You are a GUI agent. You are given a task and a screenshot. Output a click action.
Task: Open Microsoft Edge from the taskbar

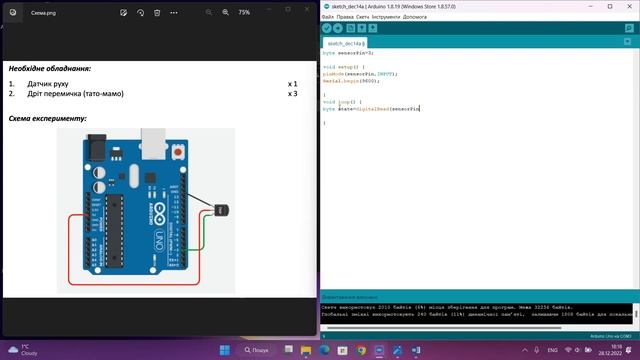[324, 350]
